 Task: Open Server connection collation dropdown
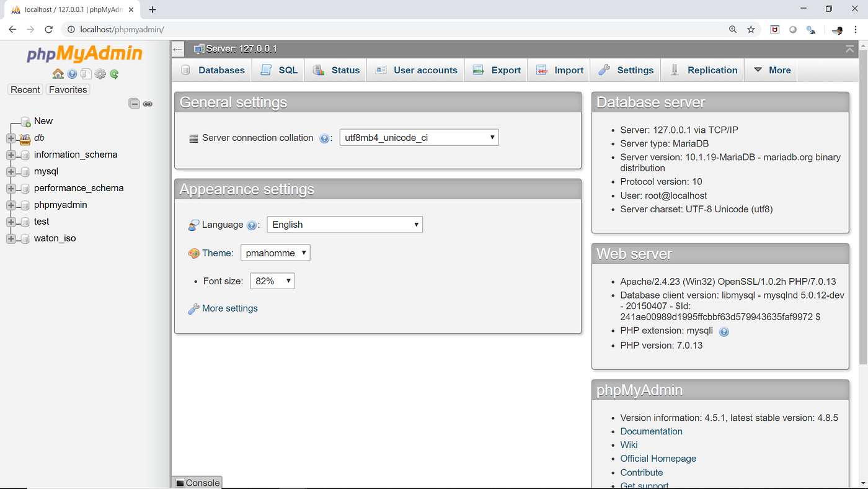pos(419,138)
